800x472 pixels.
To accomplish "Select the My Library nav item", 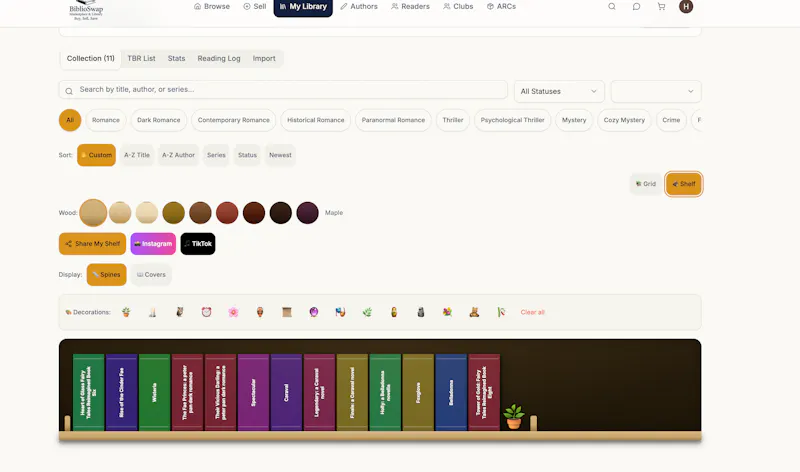I will point(303,7).
